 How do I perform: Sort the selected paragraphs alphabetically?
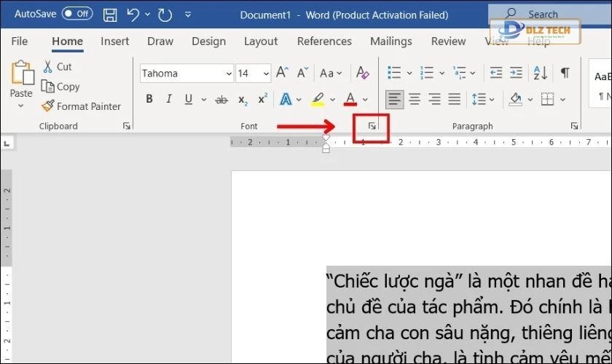[540, 73]
